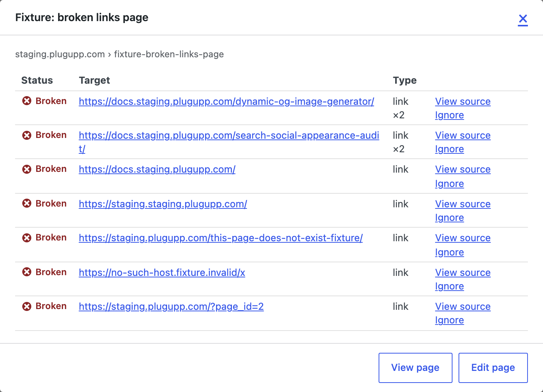Open the https://staging.staging.plugupp.com/ link
543x392 pixels.
[x=163, y=204]
